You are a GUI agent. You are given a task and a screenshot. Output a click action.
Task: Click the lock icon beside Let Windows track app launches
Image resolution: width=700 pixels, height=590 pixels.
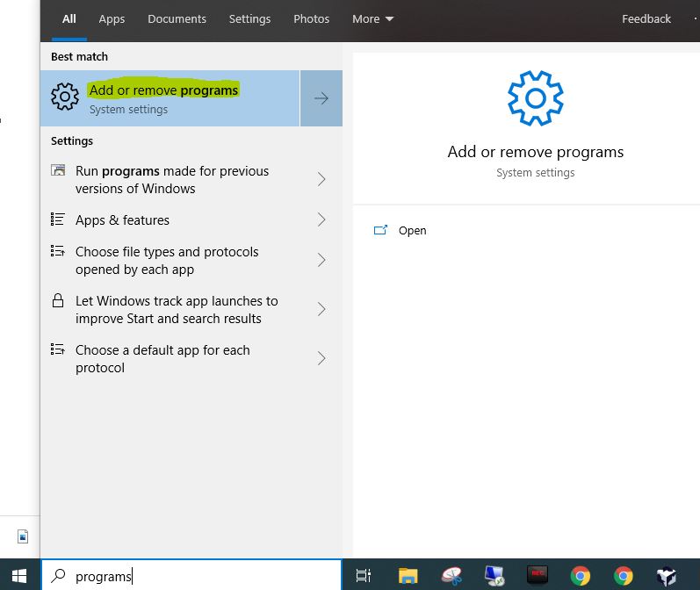tap(58, 301)
